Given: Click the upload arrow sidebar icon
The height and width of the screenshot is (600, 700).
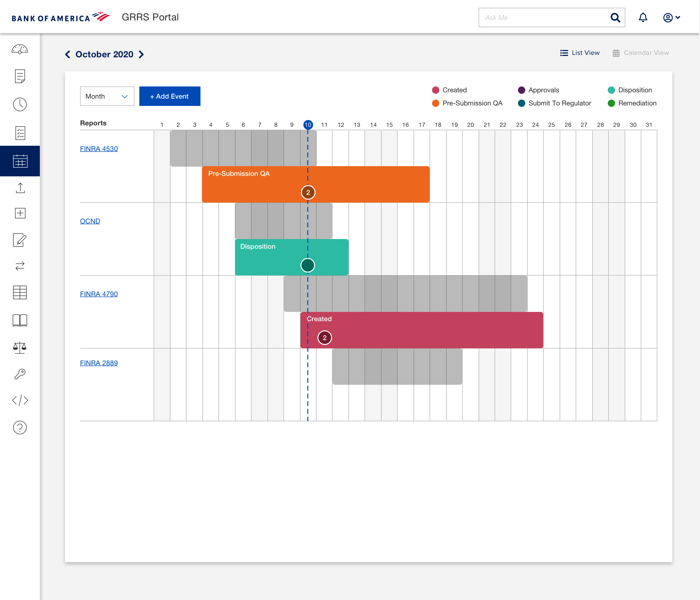Looking at the screenshot, I should point(20,188).
